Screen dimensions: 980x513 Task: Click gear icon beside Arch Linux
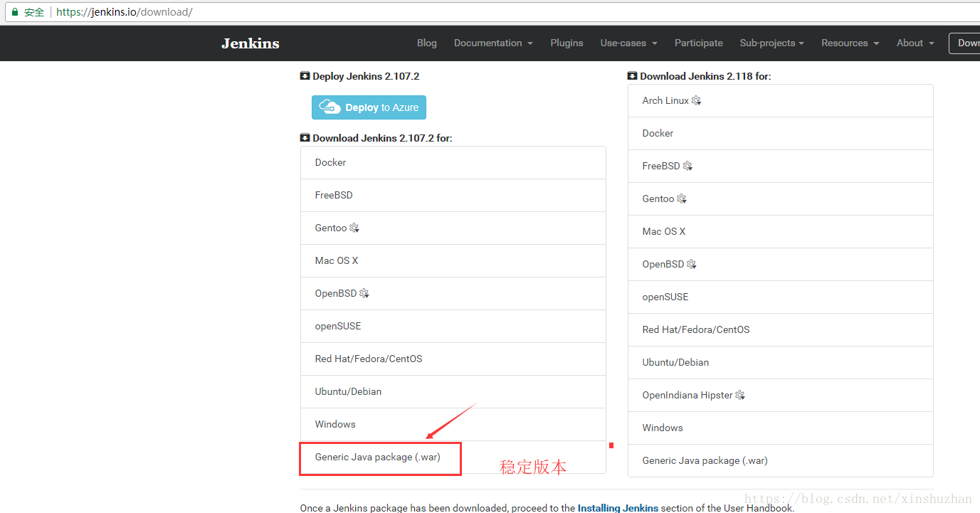[x=697, y=101]
